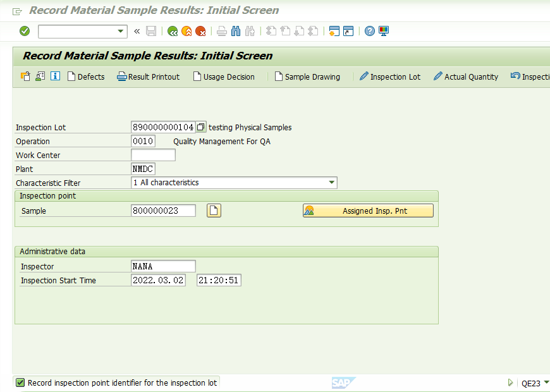Viewport: 550px width, 392px height.
Task: Click the empty Work Center field
Action: [x=153, y=155]
